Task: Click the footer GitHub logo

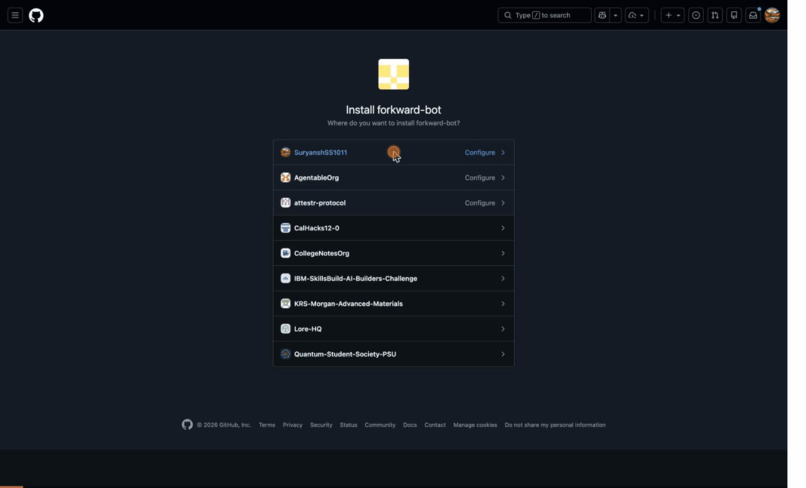Action: (187, 424)
